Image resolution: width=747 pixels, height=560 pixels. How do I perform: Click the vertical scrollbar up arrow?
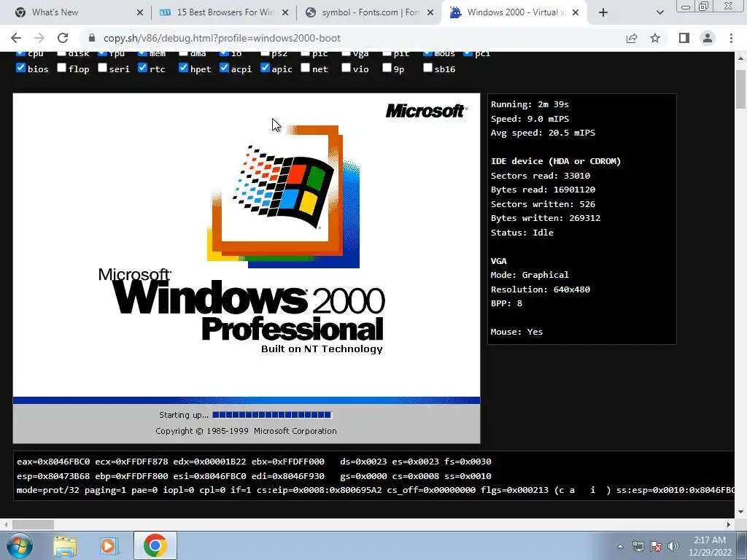(x=741, y=58)
